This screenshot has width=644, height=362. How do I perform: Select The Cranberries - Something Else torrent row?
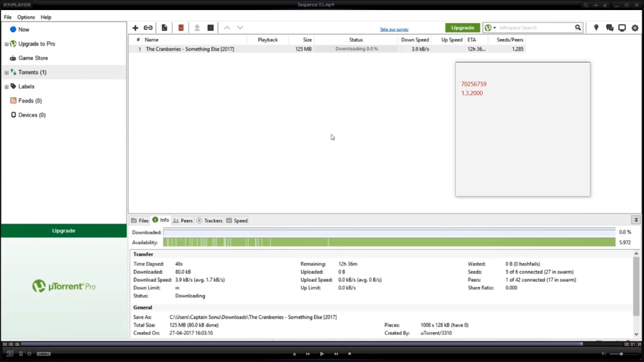pyautogui.click(x=327, y=49)
